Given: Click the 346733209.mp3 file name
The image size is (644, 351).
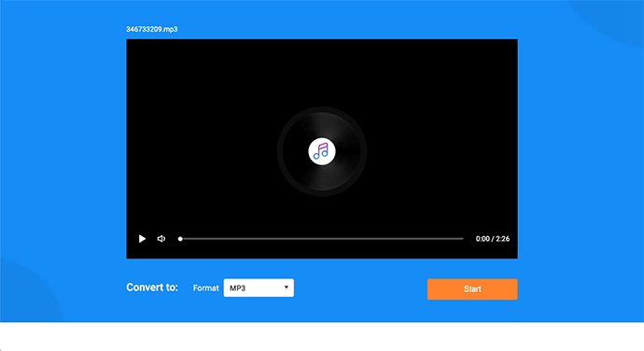Looking at the screenshot, I should point(152,29).
